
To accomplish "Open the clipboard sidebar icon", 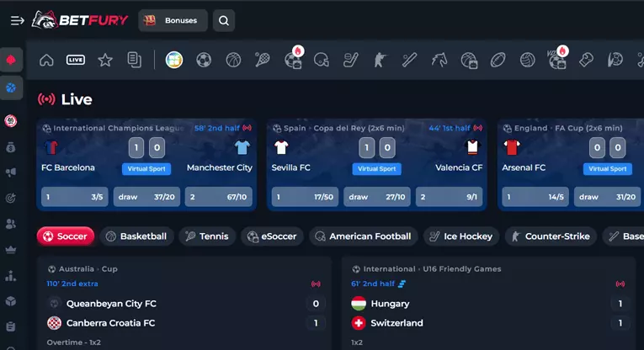I will pos(11,326).
